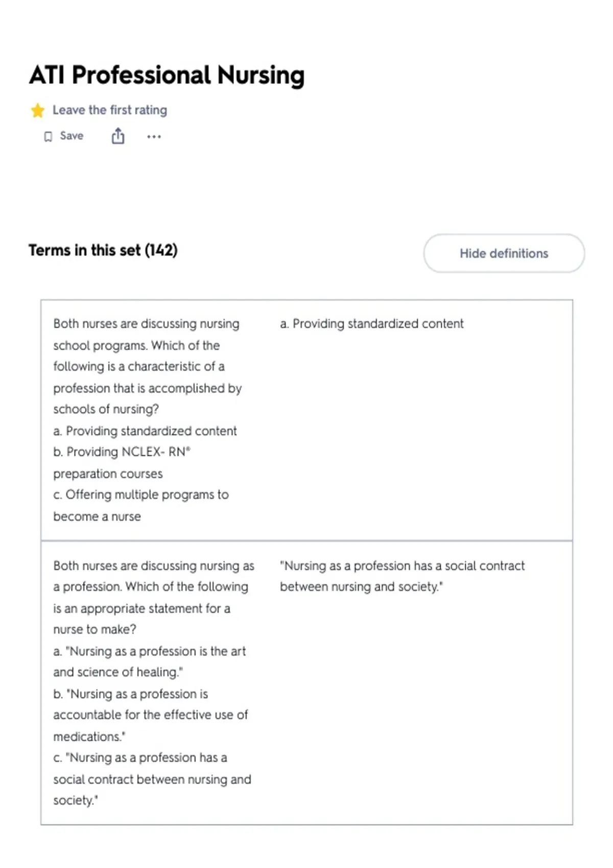613x868 pixels.
Task: Click the yellow star rating icon
Action: pyautogui.click(x=38, y=110)
